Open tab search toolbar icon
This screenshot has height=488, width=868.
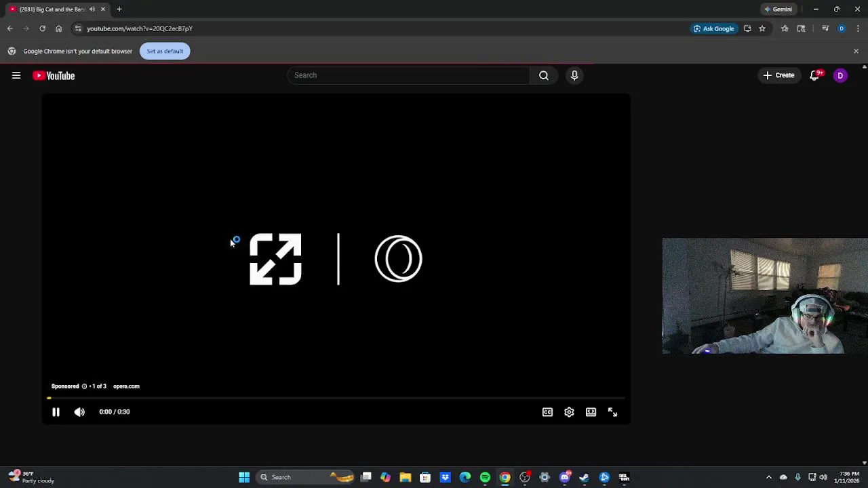click(x=801, y=28)
